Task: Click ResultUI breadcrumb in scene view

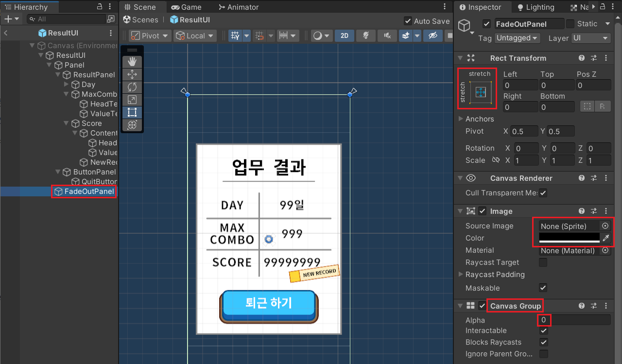Action: pos(190,20)
